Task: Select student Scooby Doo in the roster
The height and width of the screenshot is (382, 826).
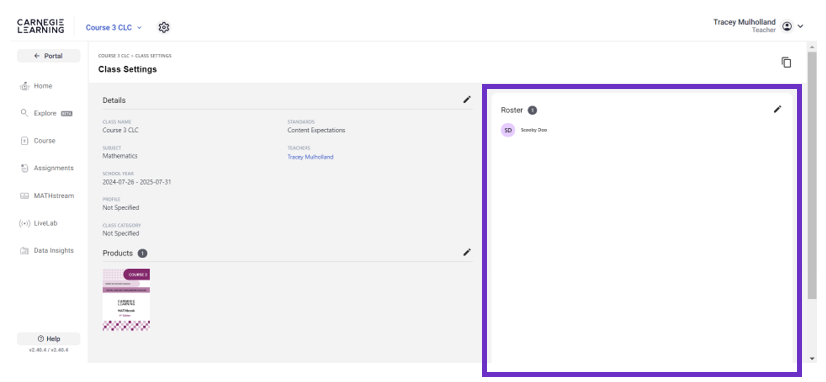Action: pos(534,130)
